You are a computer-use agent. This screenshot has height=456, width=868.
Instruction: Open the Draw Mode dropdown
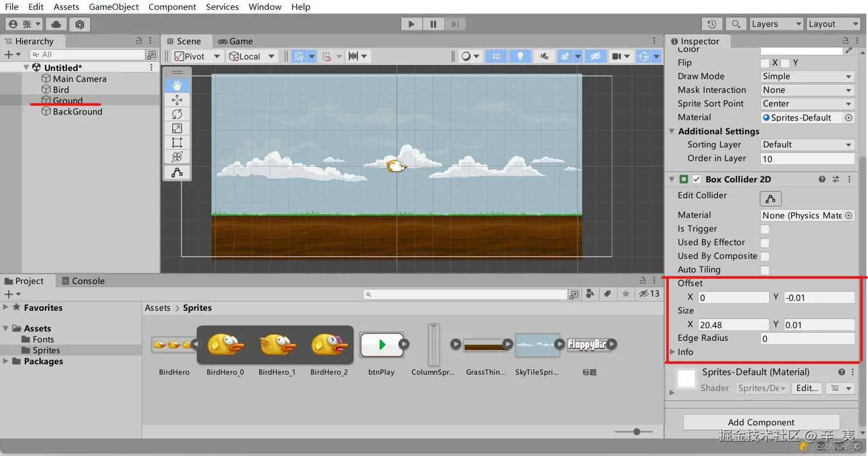807,76
